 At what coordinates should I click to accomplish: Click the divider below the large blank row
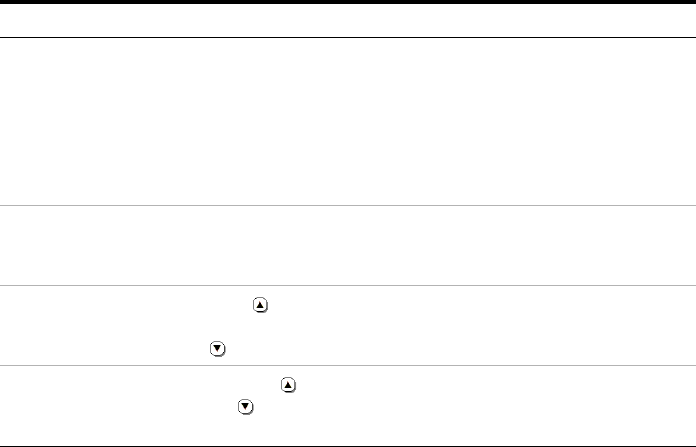pyautogui.click(x=348, y=206)
